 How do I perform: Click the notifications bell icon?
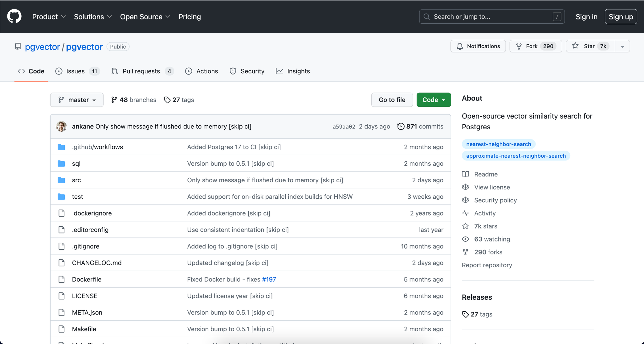[460, 46]
